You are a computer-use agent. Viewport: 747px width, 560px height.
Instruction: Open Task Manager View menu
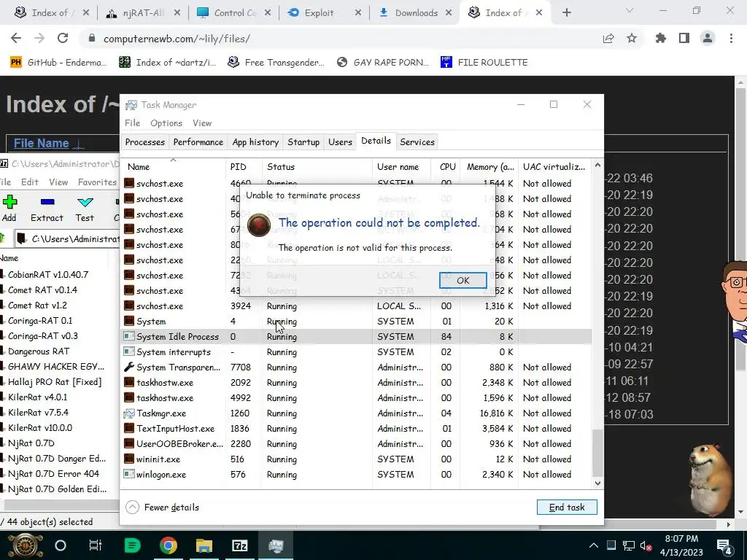[202, 122]
